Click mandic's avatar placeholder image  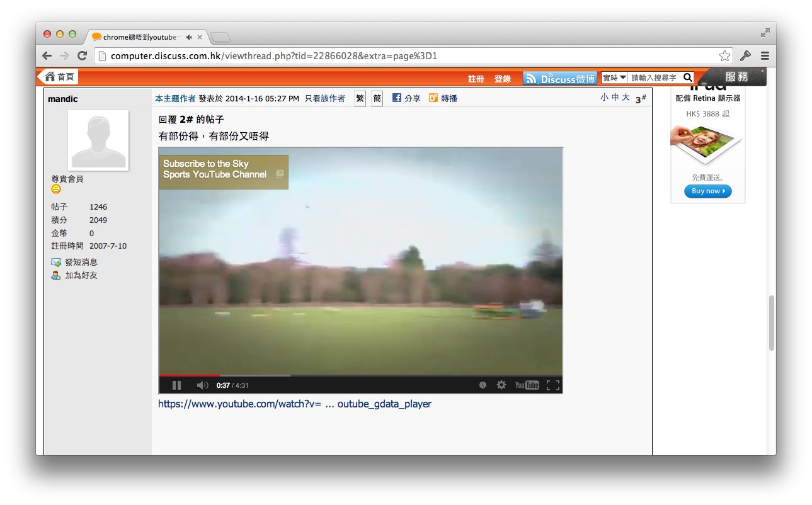click(x=98, y=140)
